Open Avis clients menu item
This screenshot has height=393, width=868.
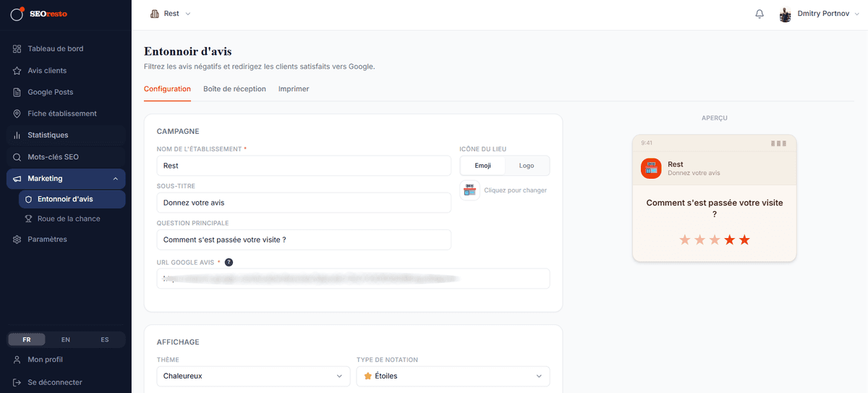66,71
